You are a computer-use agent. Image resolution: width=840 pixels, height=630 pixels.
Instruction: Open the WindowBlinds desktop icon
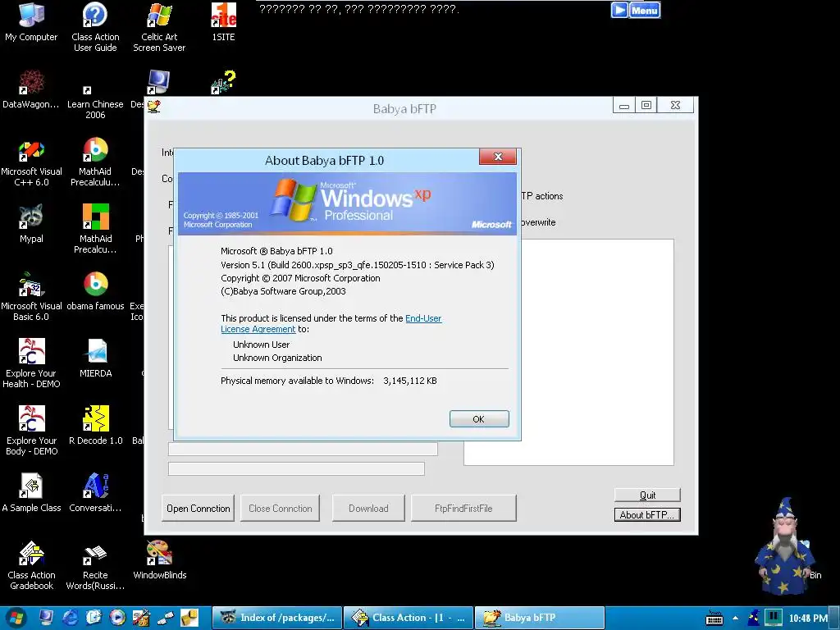[160, 560]
